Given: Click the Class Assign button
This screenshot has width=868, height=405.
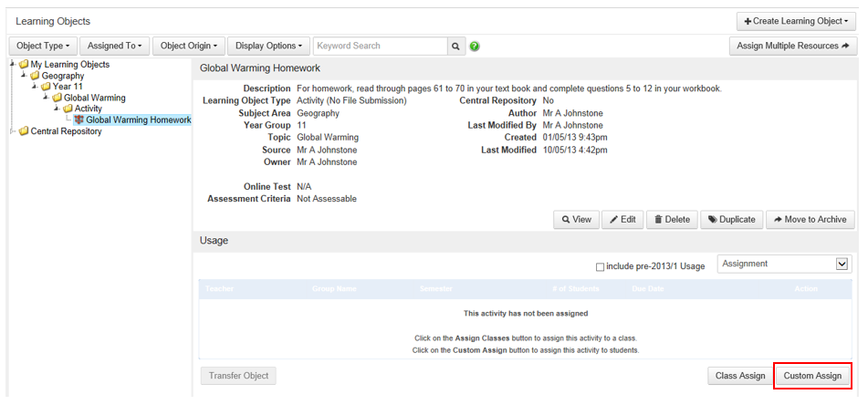Looking at the screenshot, I should pyautogui.click(x=739, y=376).
